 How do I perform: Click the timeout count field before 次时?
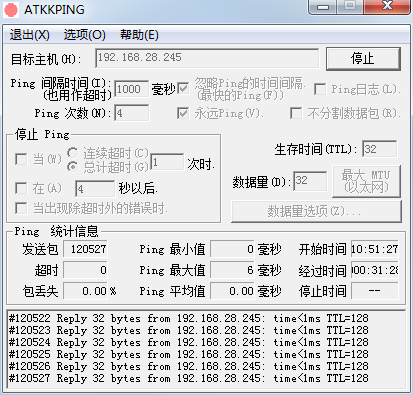pyautogui.click(x=167, y=162)
